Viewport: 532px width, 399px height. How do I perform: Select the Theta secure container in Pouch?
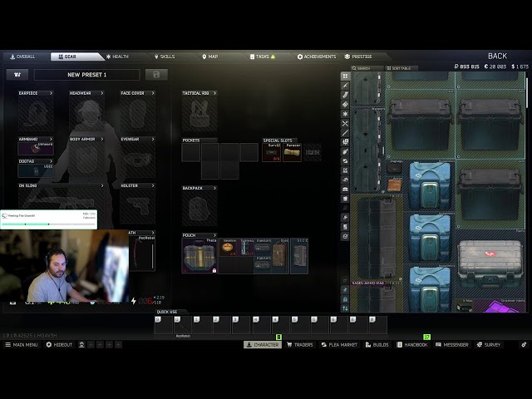pyautogui.click(x=199, y=256)
